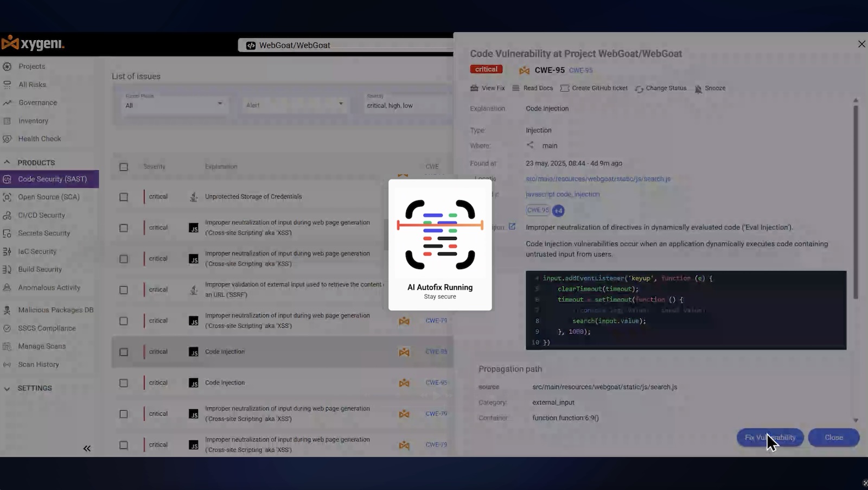Click the WebGoat/WebGoat project selector
Viewport: 868px width, 490px height.
tap(345, 45)
